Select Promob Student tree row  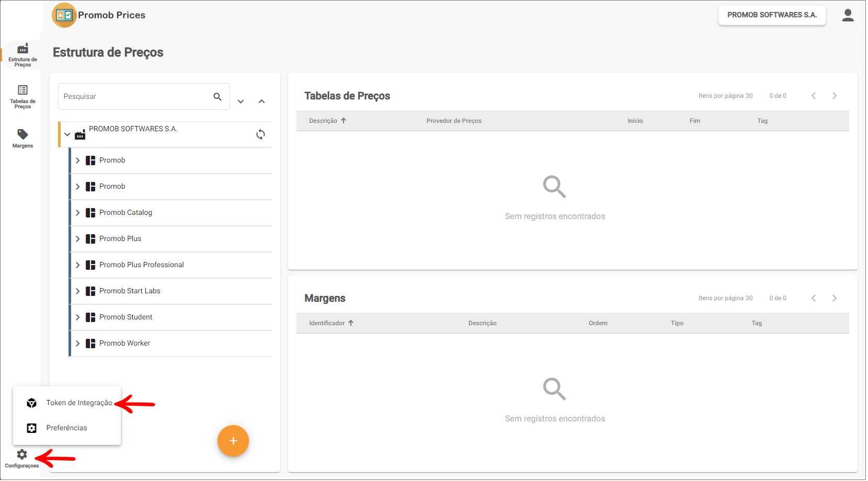[171, 317]
